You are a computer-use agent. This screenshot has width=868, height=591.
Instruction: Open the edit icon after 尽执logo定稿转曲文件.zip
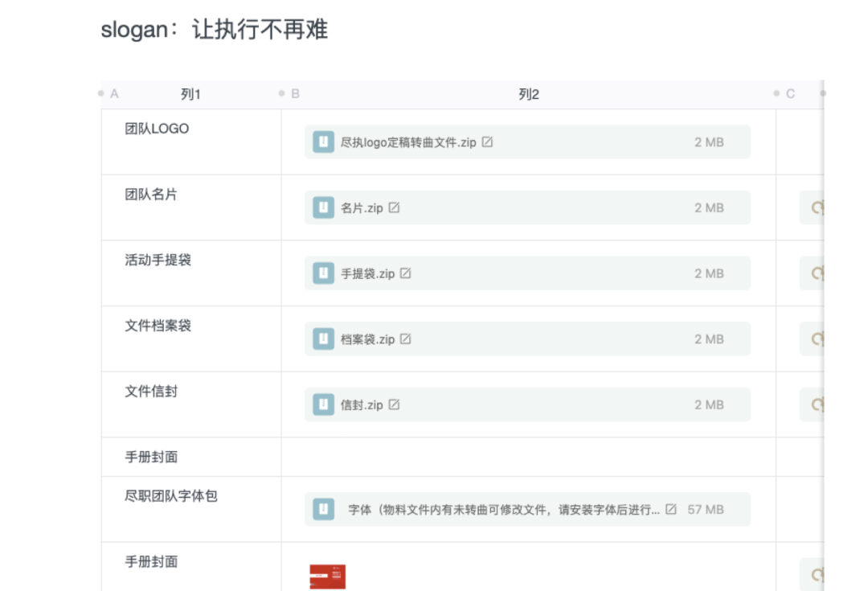pos(489,142)
